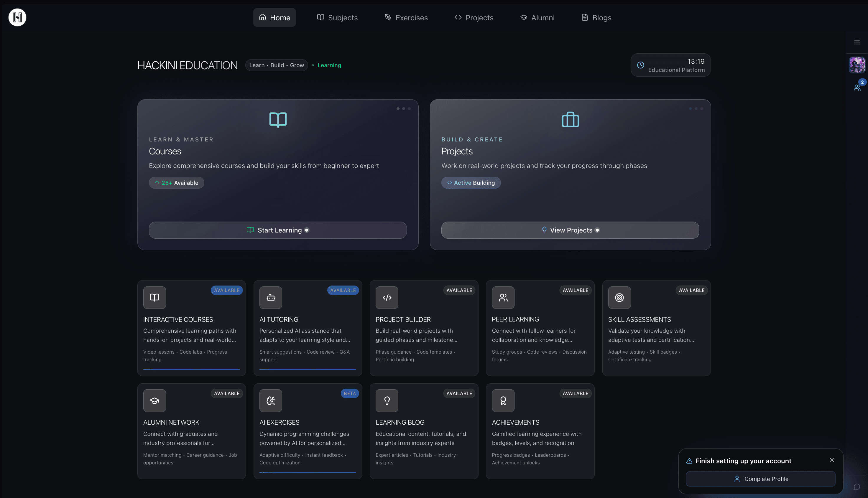Click the 25+ Available courses badge
This screenshot has height=498, width=868.
click(176, 182)
